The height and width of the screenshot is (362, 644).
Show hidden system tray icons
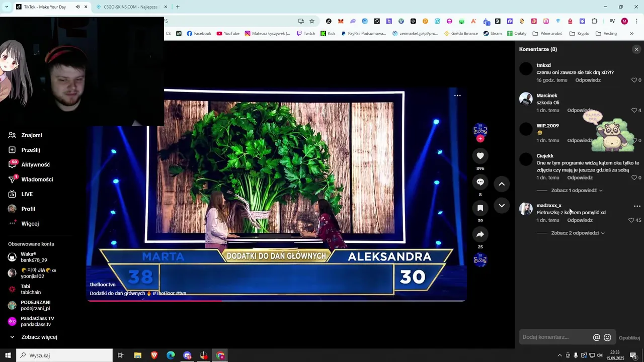click(559, 355)
